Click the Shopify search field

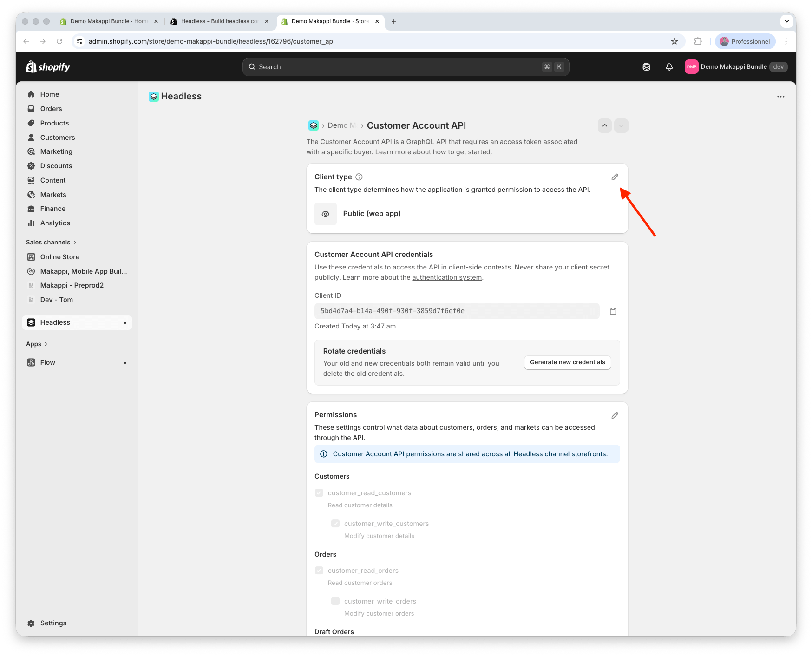coord(405,67)
